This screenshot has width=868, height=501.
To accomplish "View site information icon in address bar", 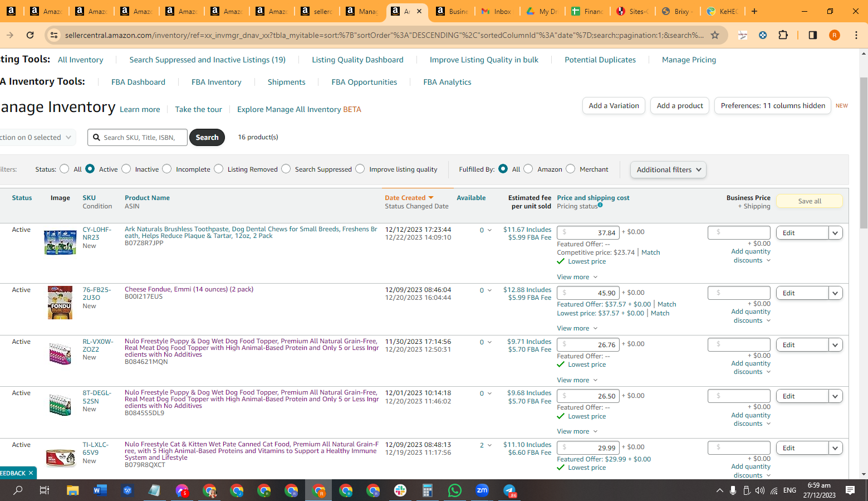I will [53, 35].
